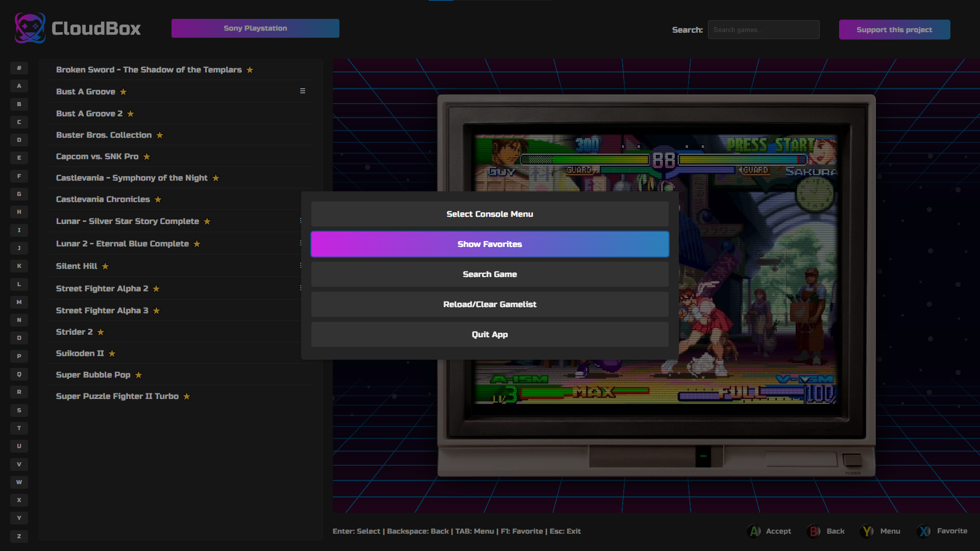The height and width of the screenshot is (551, 980).
Task: Focus the Search games input field
Action: point(764,30)
